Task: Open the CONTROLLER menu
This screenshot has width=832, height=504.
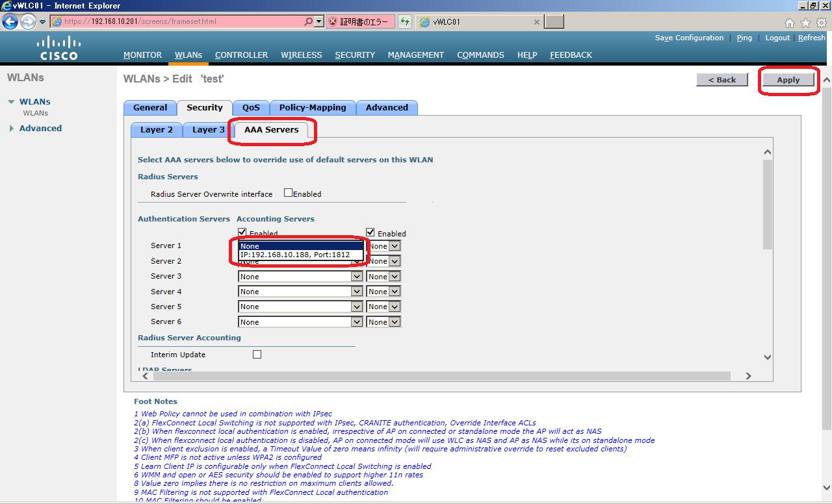Action: (x=241, y=55)
